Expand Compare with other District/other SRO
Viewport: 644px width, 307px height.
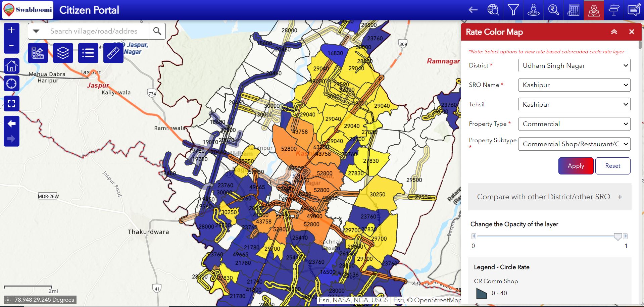point(550,197)
